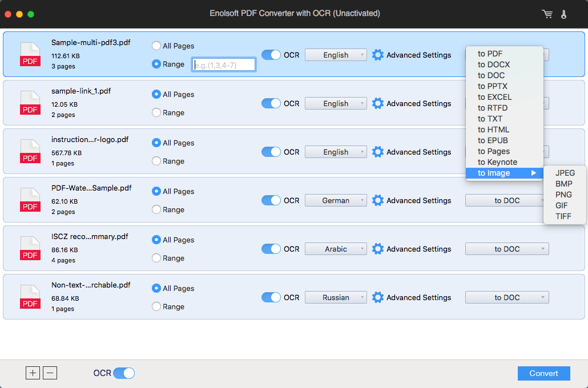Open Advanced Settings gear for instruction…r-logo.pdf

pyautogui.click(x=377, y=152)
